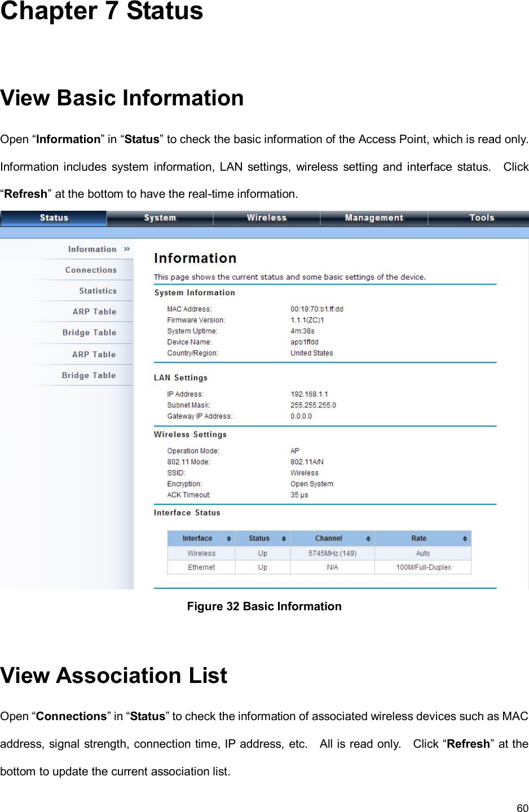Viewport: 529px width, 812px height.
Task: Click the gateway address 0.0.0.0
Action: pos(301,416)
